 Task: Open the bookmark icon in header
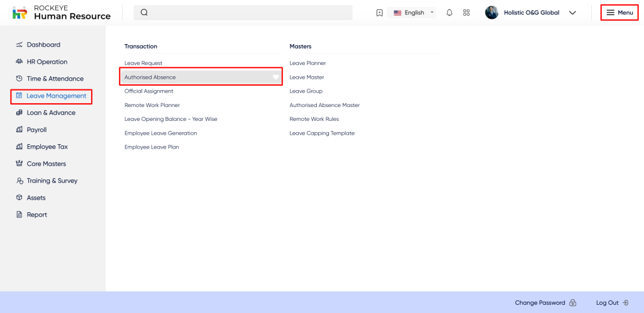point(379,13)
